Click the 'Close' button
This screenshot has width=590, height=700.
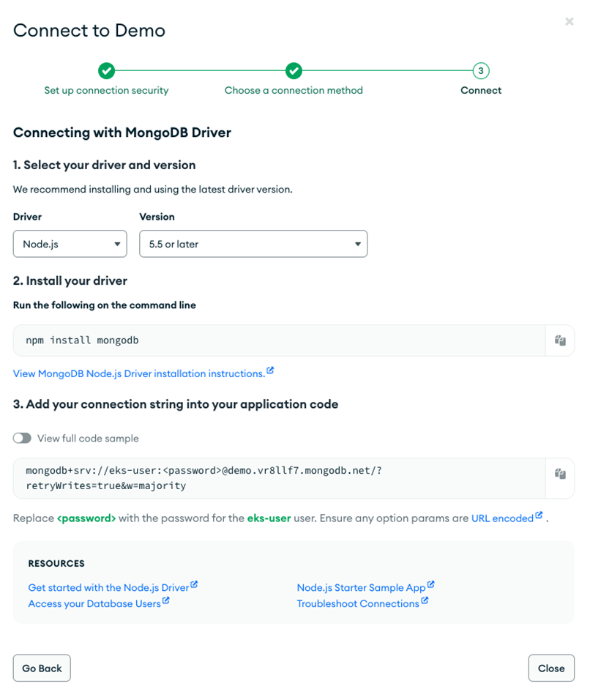[551, 668]
